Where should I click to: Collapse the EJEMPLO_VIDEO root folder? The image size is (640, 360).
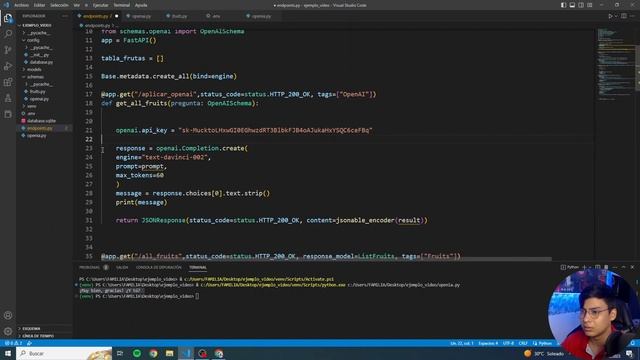coord(36,25)
